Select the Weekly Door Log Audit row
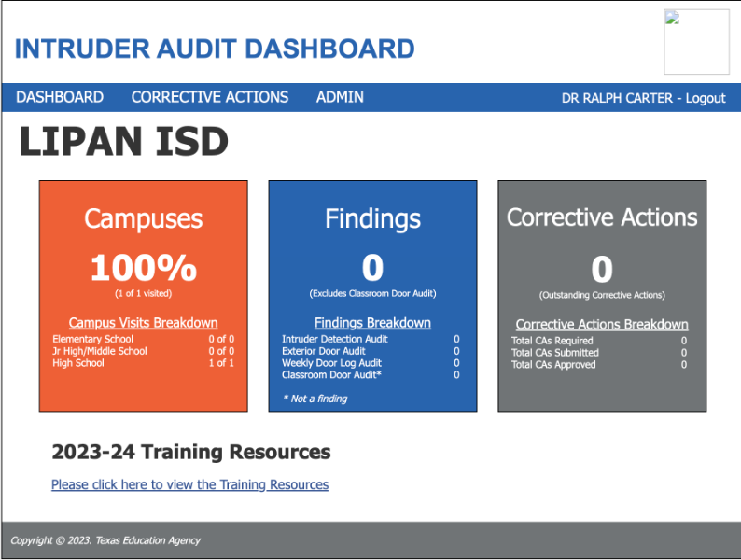The height and width of the screenshot is (560, 741). pos(370,363)
